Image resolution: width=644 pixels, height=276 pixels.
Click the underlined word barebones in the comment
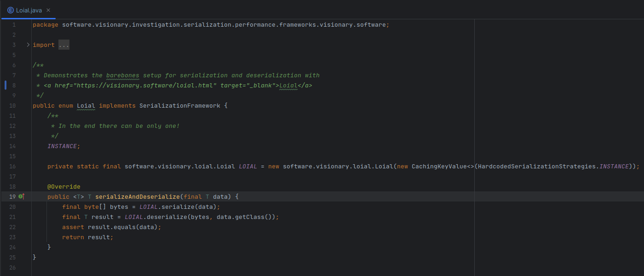pyautogui.click(x=122, y=75)
